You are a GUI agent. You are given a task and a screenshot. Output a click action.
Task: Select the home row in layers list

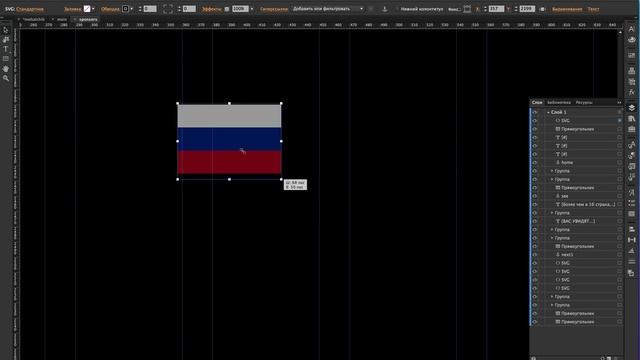576,162
